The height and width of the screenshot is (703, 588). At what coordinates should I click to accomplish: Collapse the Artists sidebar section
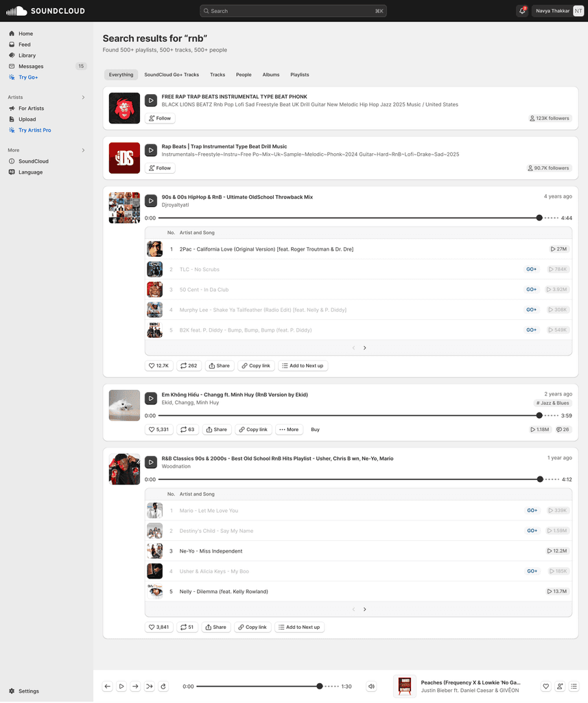click(x=83, y=97)
